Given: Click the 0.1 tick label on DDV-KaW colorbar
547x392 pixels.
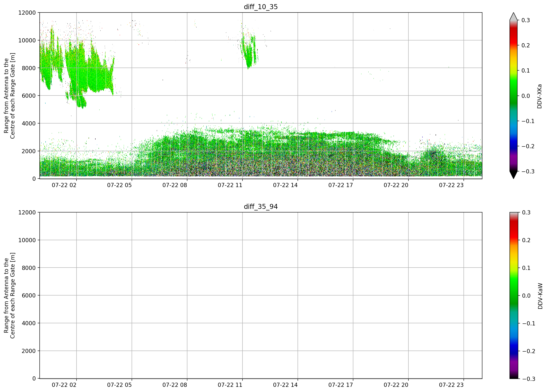Looking at the screenshot, I should (526, 268).
